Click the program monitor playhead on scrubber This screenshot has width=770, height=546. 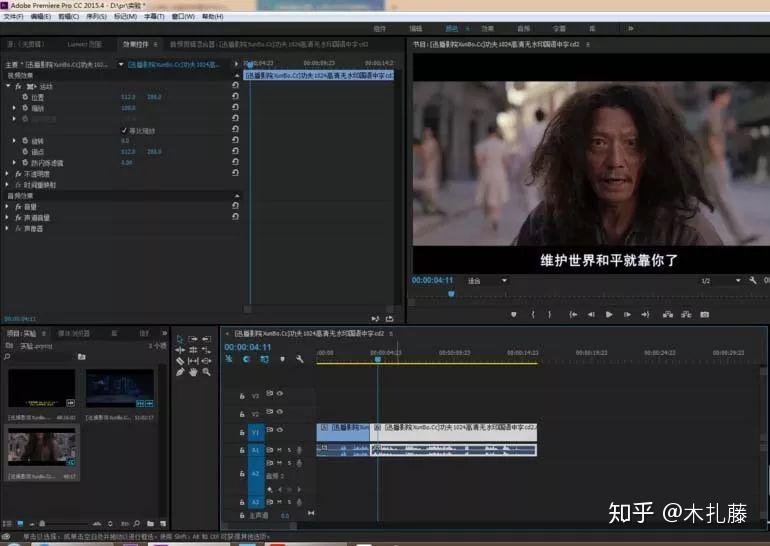[x=451, y=294]
